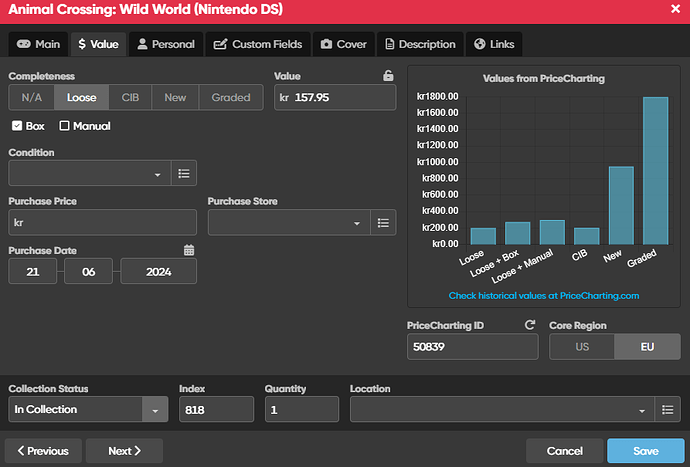Viewport: 690px width, 467px height.
Task: Open the Purchase Date calendar picker icon
Action: click(x=189, y=250)
